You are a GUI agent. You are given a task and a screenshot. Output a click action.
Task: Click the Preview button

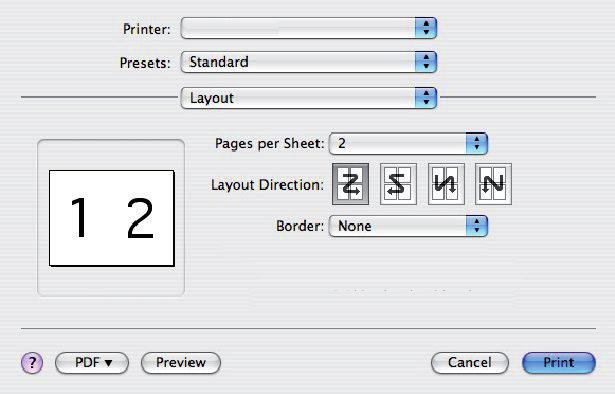click(x=181, y=363)
